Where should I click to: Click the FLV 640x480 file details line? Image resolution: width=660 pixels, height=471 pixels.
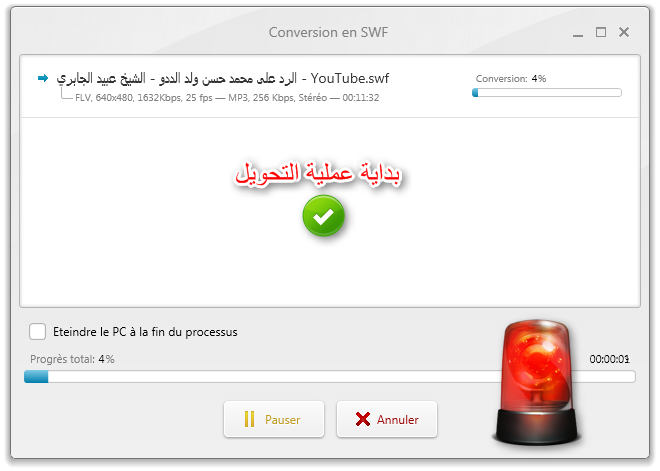point(227,98)
